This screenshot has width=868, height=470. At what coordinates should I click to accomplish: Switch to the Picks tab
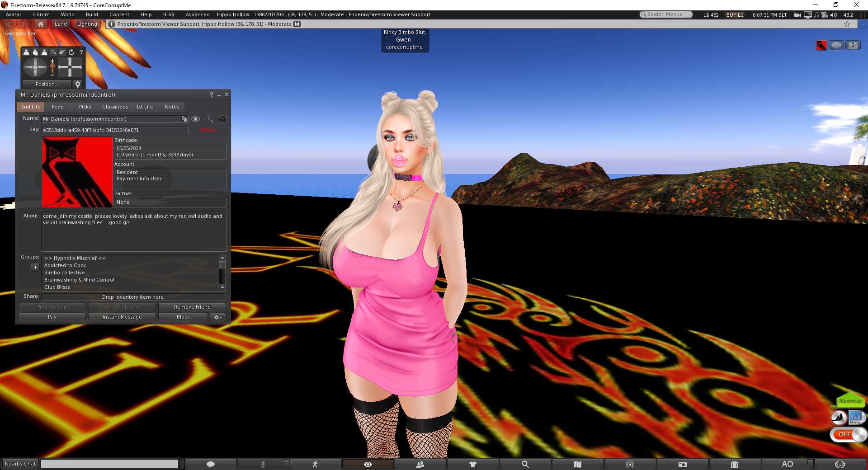pos(85,107)
